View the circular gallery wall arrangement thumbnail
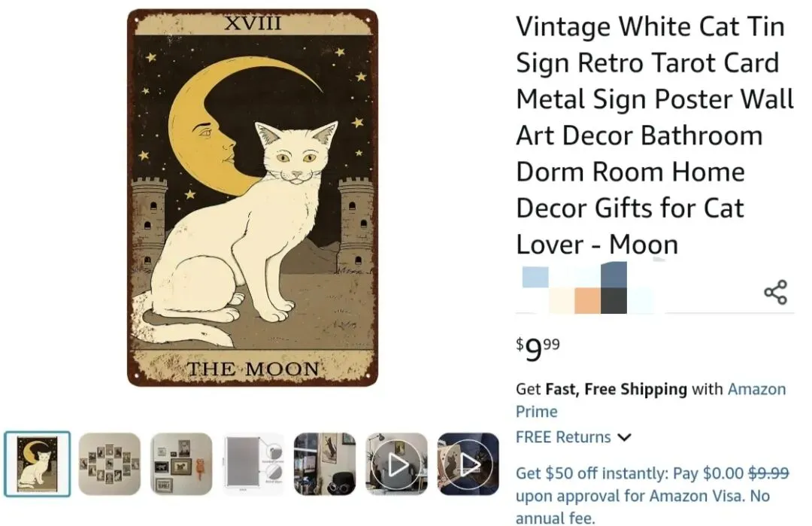Viewport: 812px width, 526px height. tap(110, 464)
